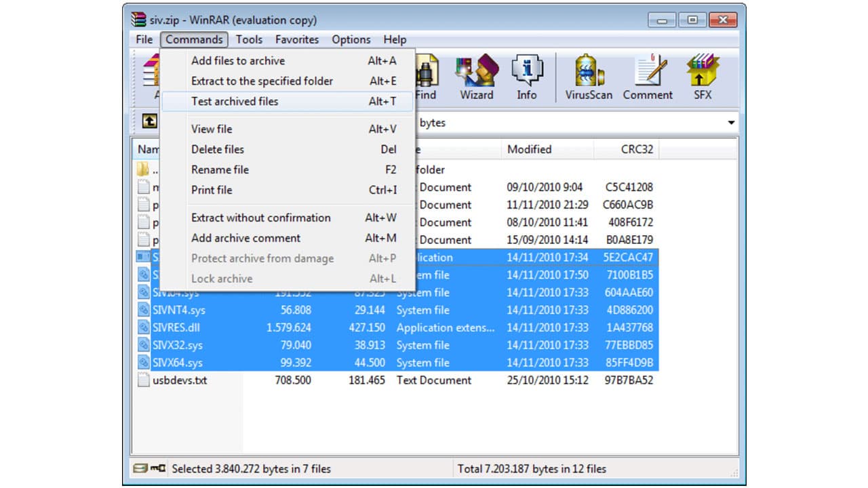Screen dimensions: 868x488
Task: Select 'Test archived files' from Commands menu
Action: coord(234,101)
